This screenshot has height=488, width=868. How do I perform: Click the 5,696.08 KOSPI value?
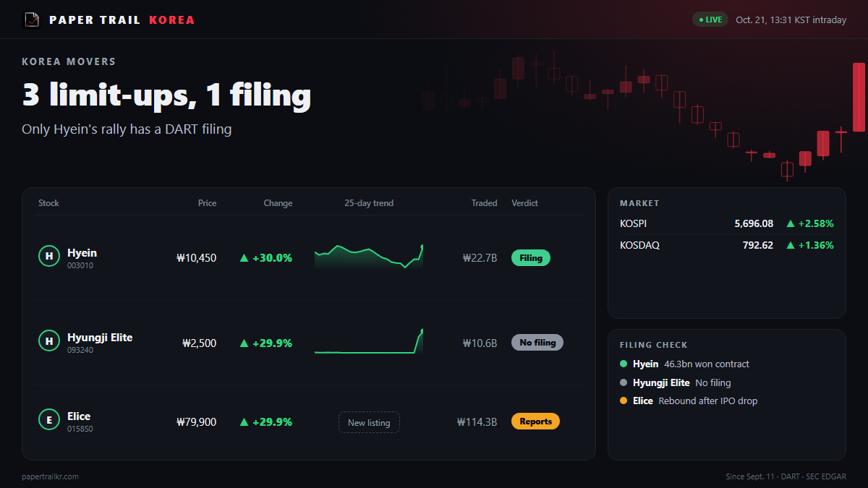click(754, 224)
